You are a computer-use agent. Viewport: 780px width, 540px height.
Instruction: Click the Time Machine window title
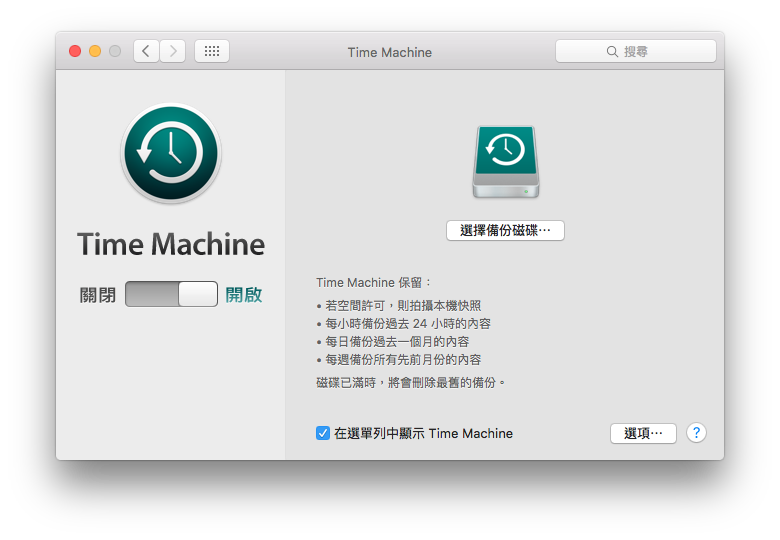point(390,52)
